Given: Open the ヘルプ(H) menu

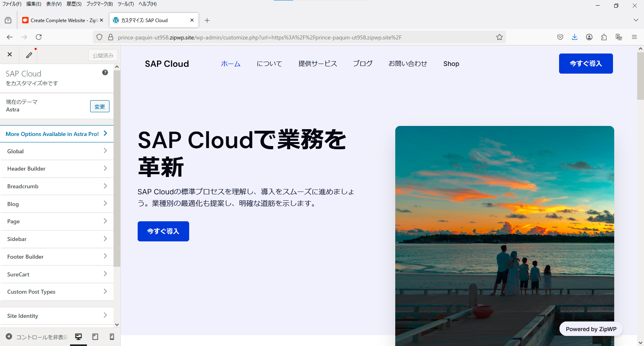Looking at the screenshot, I should tap(148, 4).
